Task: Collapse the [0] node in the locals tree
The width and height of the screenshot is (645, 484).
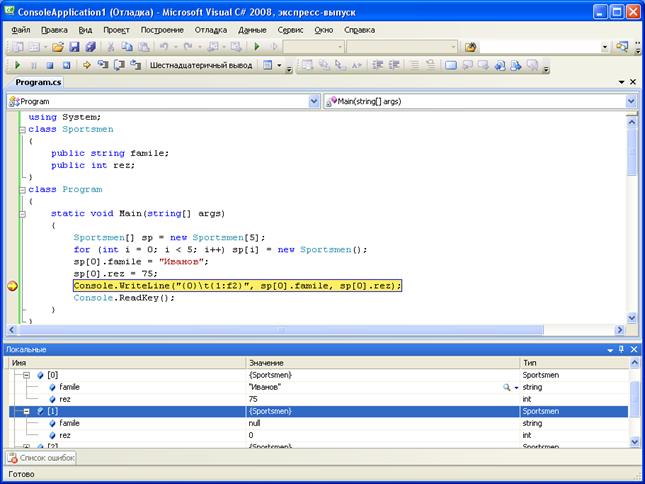Action: [x=27, y=374]
